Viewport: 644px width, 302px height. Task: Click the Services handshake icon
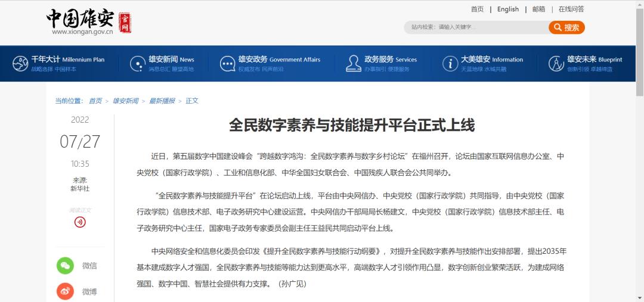[352, 64]
